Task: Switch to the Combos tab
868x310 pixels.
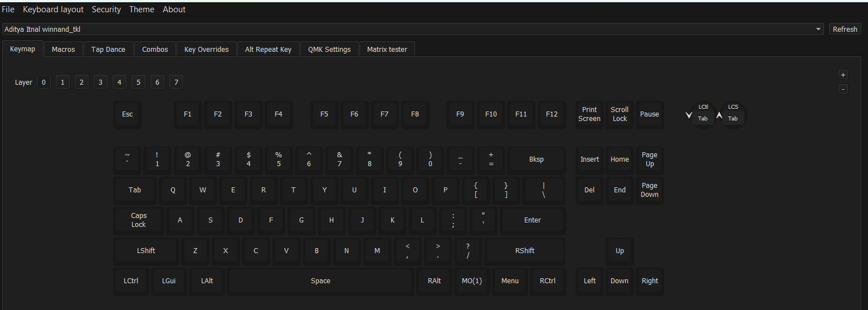Action: [155, 49]
